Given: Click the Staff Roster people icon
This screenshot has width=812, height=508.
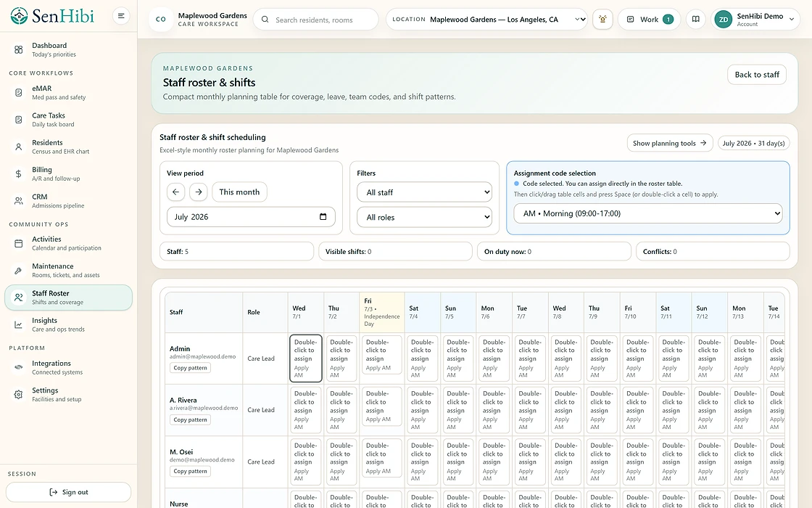Looking at the screenshot, I should [x=19, y=298].
